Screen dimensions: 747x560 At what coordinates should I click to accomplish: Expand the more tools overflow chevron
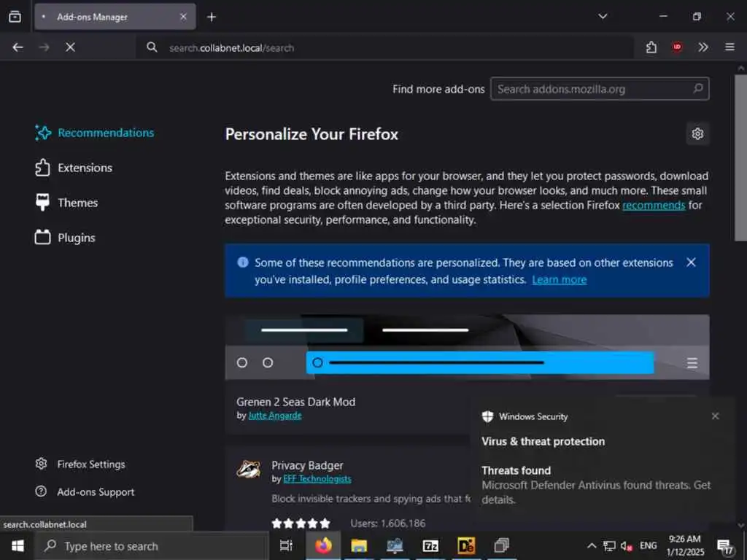coord(703,47)
